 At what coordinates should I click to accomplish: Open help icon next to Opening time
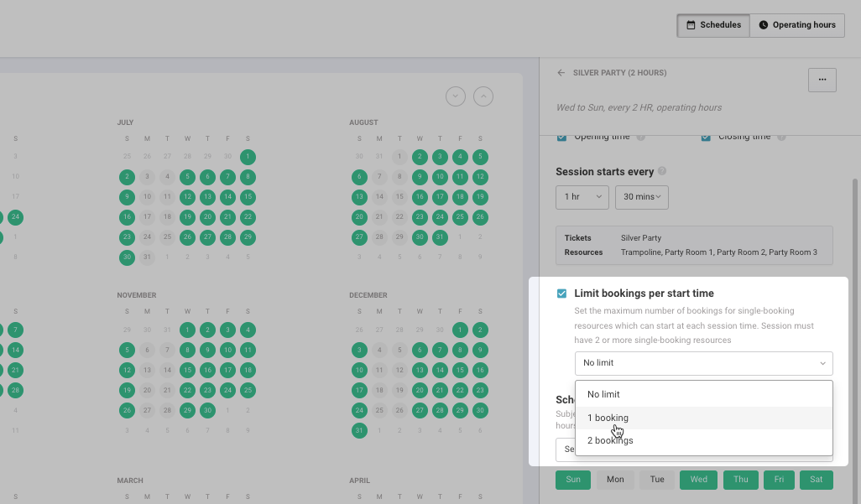641,136
